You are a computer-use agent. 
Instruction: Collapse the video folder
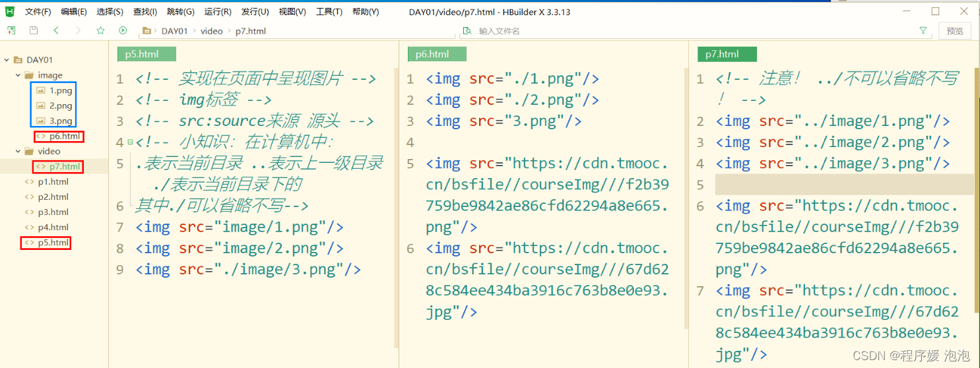click(x=18, y=151)
